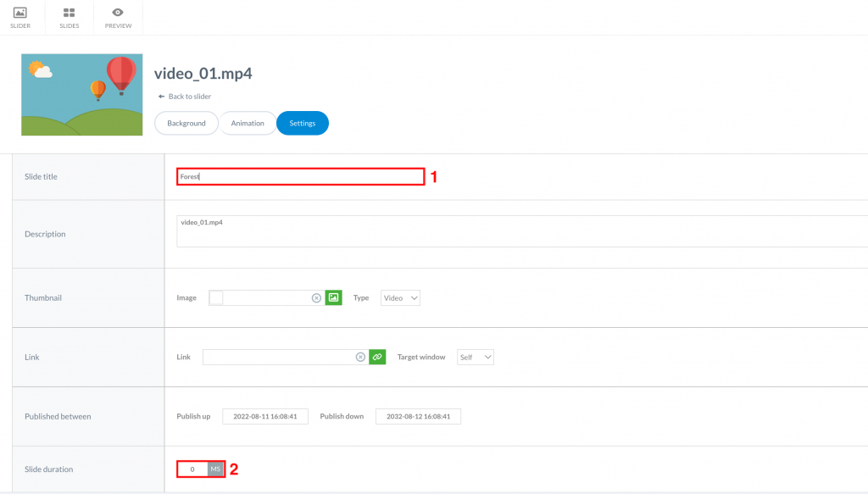Click the Thumbnail row label
The width and height of the screenshot is (868, 494).
[x=43, y=297]
